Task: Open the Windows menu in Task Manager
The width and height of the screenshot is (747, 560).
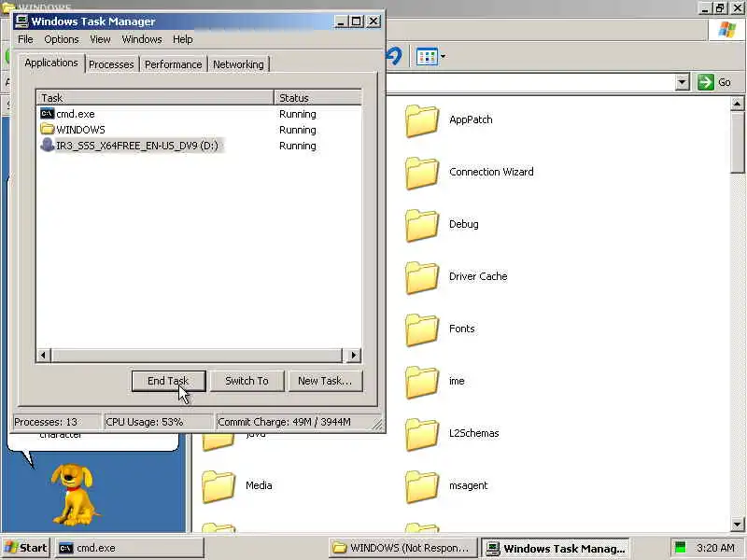Action: [x=142, y=39]
